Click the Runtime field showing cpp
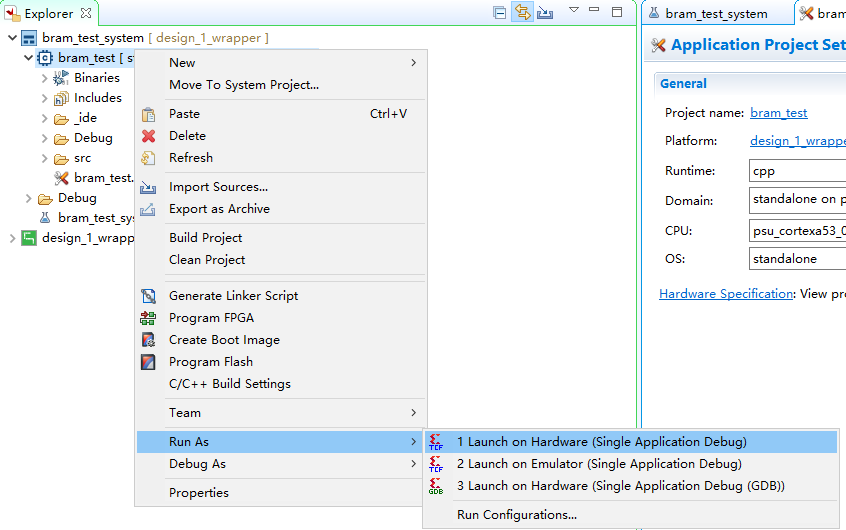Screen dimensions: 846x530 click(x=797, y=171)
